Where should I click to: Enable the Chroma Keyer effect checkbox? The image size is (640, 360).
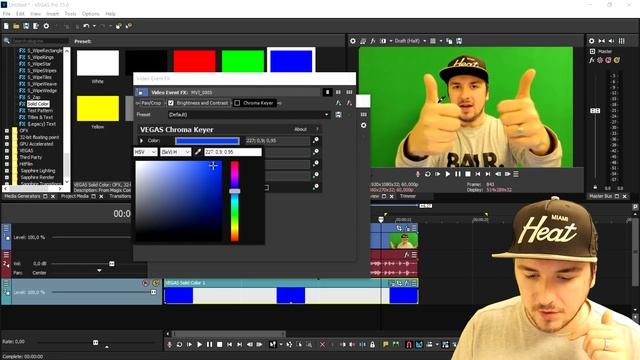[237, 103]
